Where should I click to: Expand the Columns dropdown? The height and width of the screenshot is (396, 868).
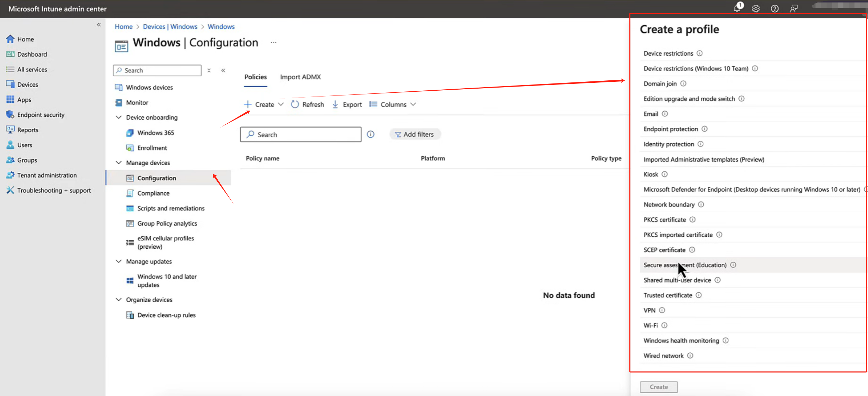[414, 104]
